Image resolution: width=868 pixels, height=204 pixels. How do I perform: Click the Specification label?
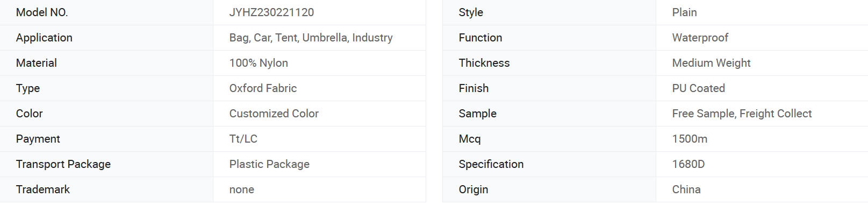click(491, 164)
